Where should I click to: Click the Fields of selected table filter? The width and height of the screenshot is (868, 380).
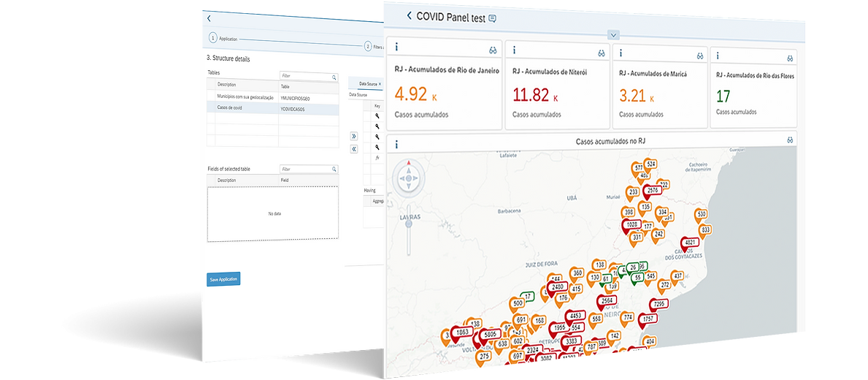pos(308,169)
